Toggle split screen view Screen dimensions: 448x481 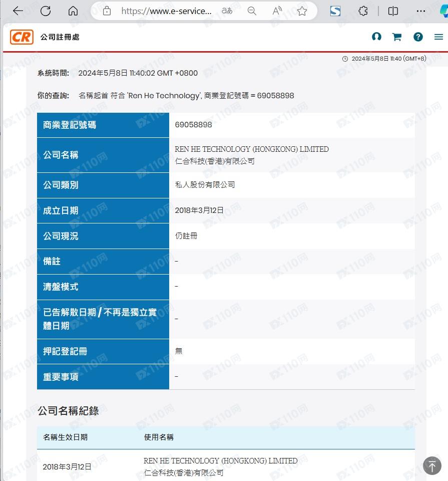(393, 11)
